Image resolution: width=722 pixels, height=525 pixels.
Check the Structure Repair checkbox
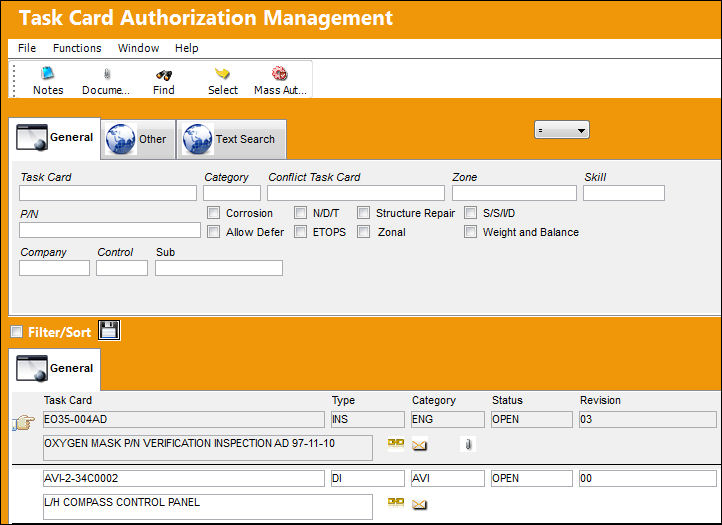click(x=363, y=212)
